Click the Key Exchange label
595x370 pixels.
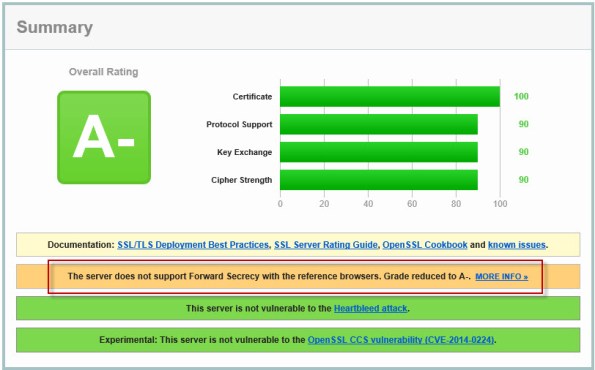[x=244, y=152]
